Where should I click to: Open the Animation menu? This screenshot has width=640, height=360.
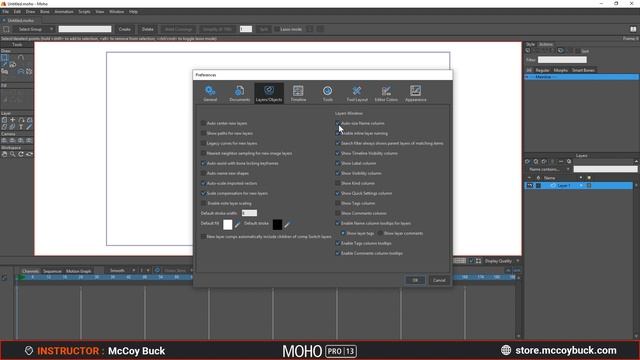[x=64, y=12]
